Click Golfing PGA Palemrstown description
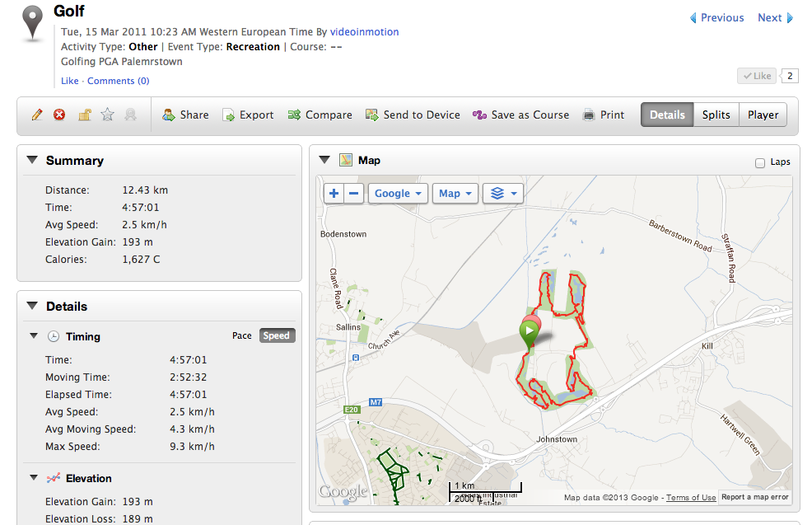The height and width of the screenshot is (525, 812). click(122, 62)
